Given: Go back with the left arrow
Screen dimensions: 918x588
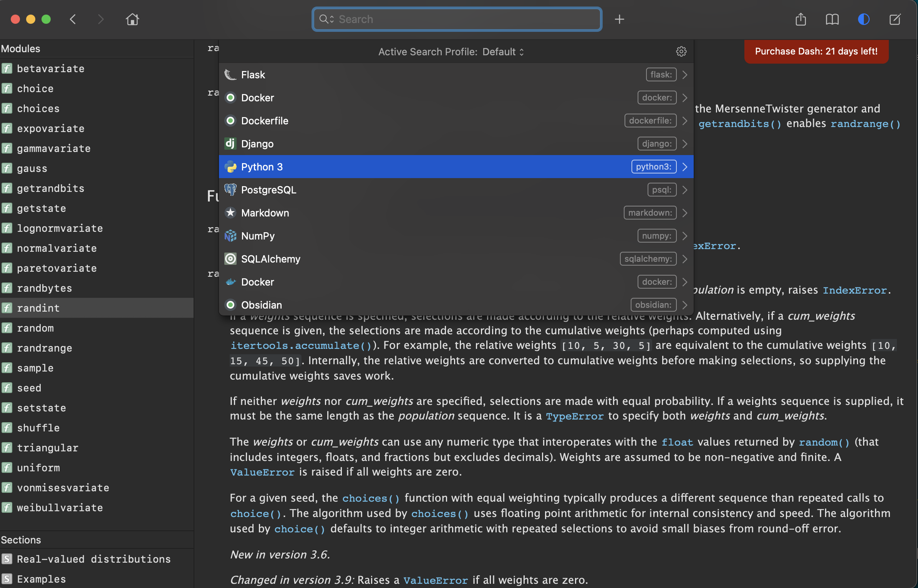Looking at the screenshot, I should [x=73, y=19].
